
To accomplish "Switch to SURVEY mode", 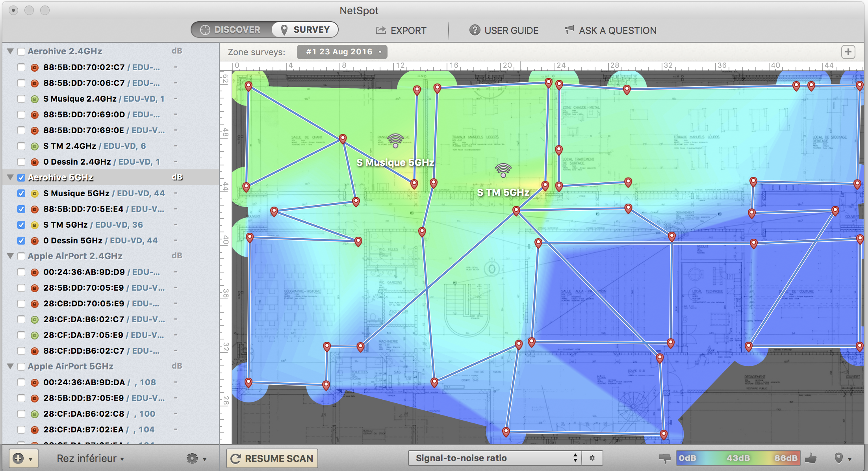I will coord(305,30).
